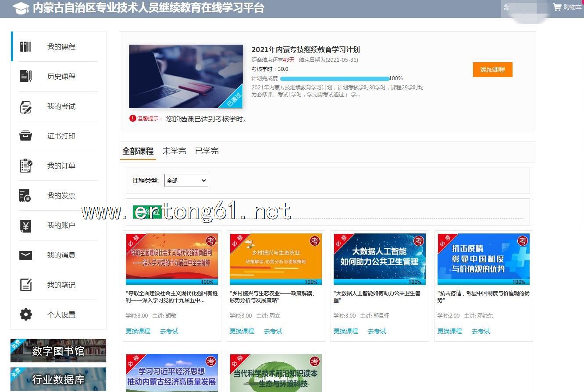The height and width of the screenshot is (392, 584).
Task: Open 我的账户 yen icon
Action: [26, 226]
